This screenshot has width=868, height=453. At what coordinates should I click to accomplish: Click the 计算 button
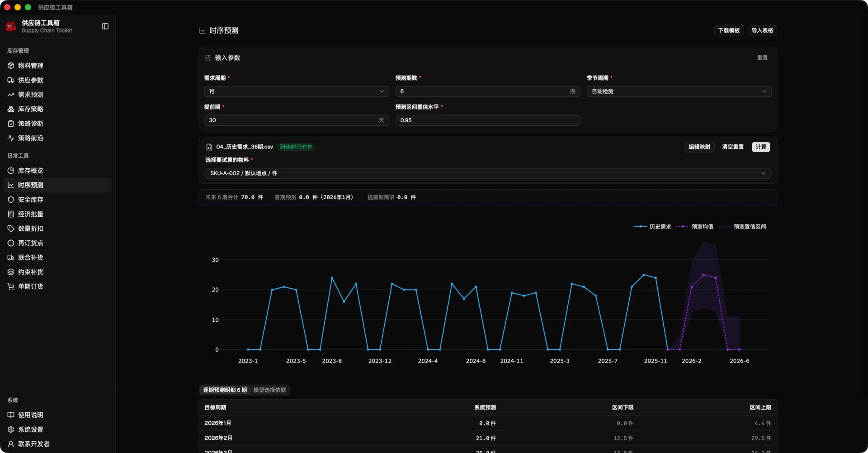[761, 147]
